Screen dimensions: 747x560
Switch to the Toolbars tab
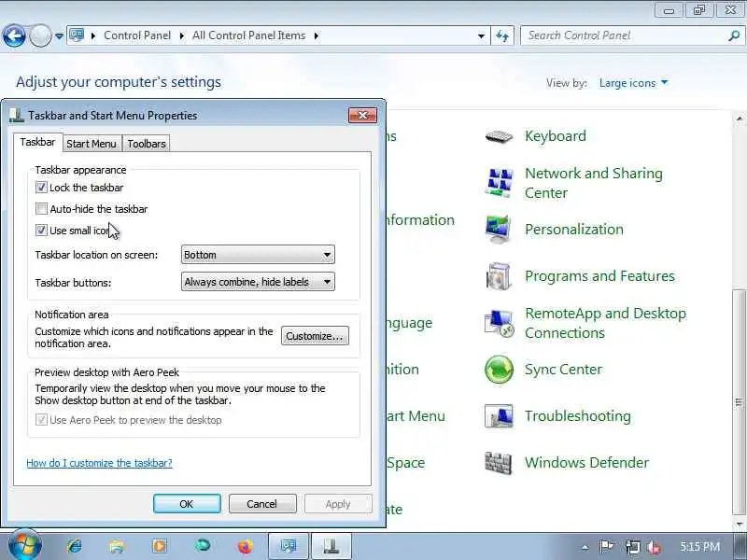click(147, 144)
